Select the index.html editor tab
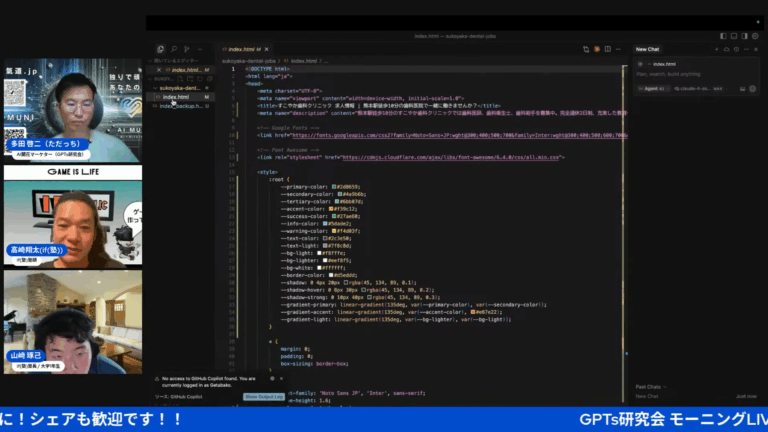 pyautogui.click(x=241, y=49)
